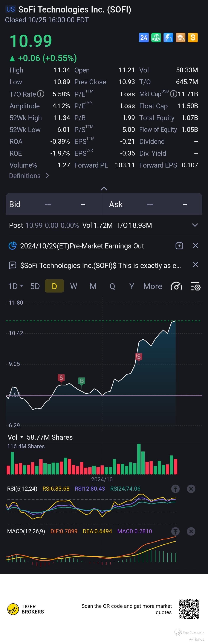
Task: Collapse the stock details section
Action: coord(104,189)
